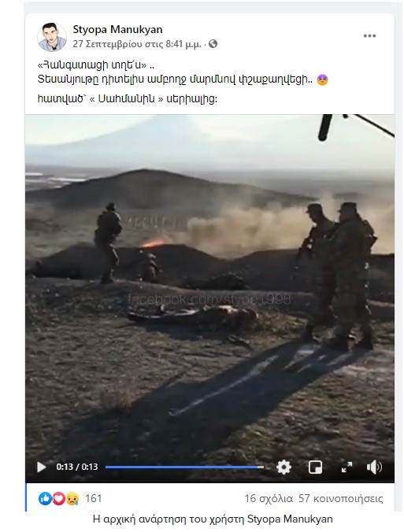The height and width of the screenshot is (532, 404).
Task: Mute the video with the speaker icon
Action: pos(374,467)
